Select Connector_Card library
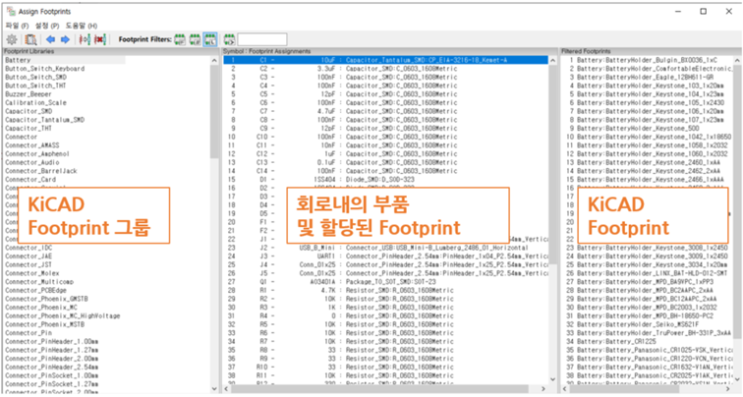This screenshot has height=397, width=743. (31, 180)
